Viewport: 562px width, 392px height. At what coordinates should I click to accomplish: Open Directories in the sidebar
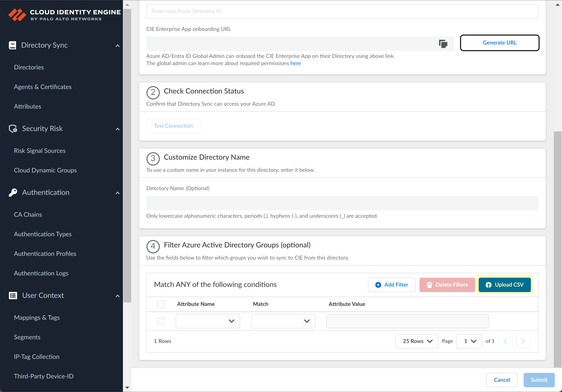click(x=29, y=67)
